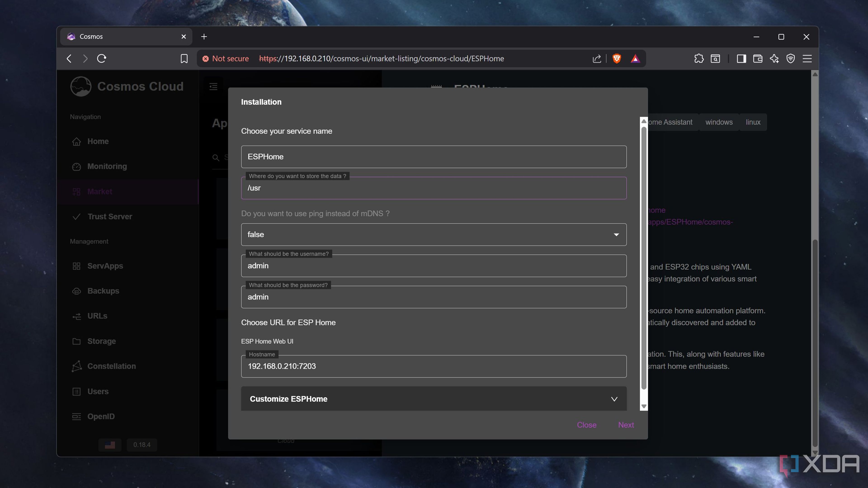Click the app search magnifier icon
Screen dimensions: 868x488
coord(216,157)
